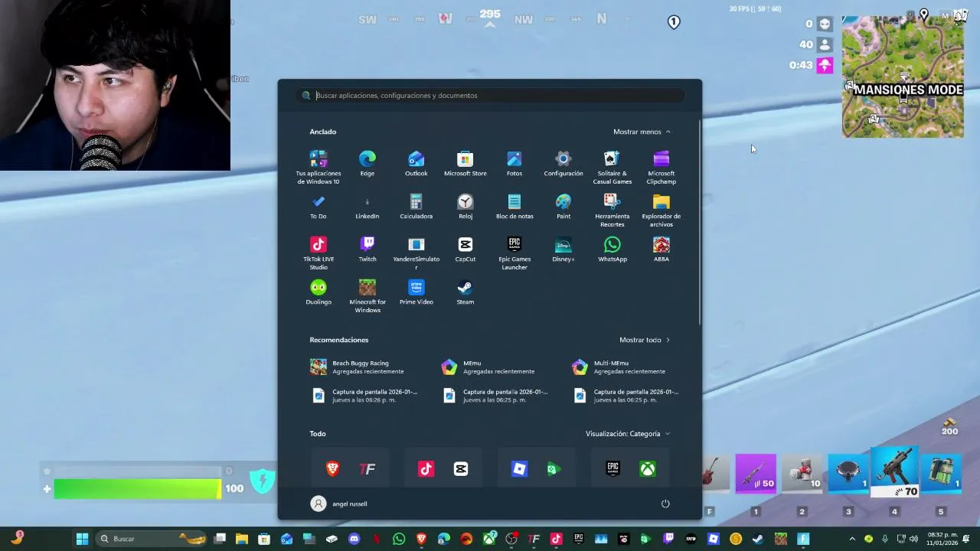Viewport: 980px width, 551px height.
Task: Open the LinkedIn pinned app
Action: pos(367,207)
